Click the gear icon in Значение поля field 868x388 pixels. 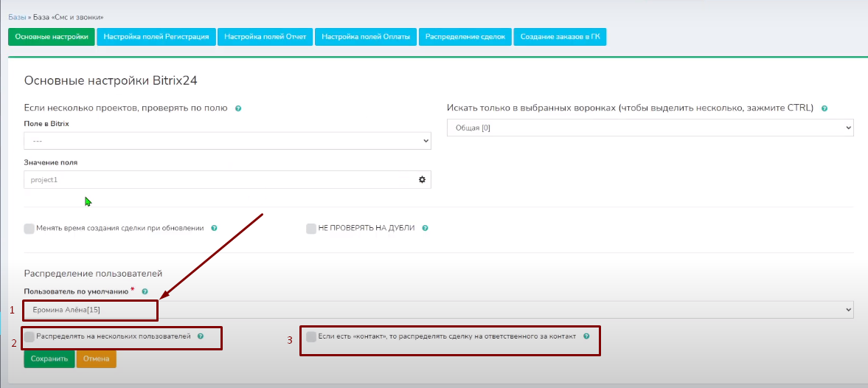(x=423, y=180)
